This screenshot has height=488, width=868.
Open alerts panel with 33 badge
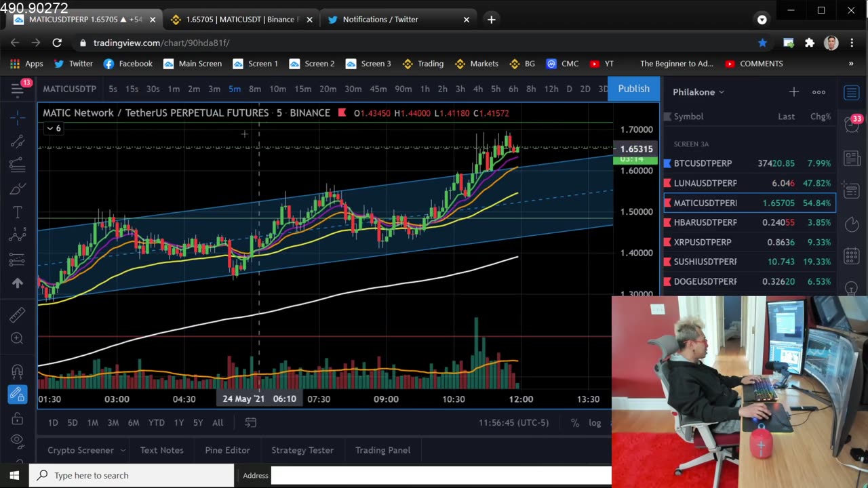(x=852, y=125)
